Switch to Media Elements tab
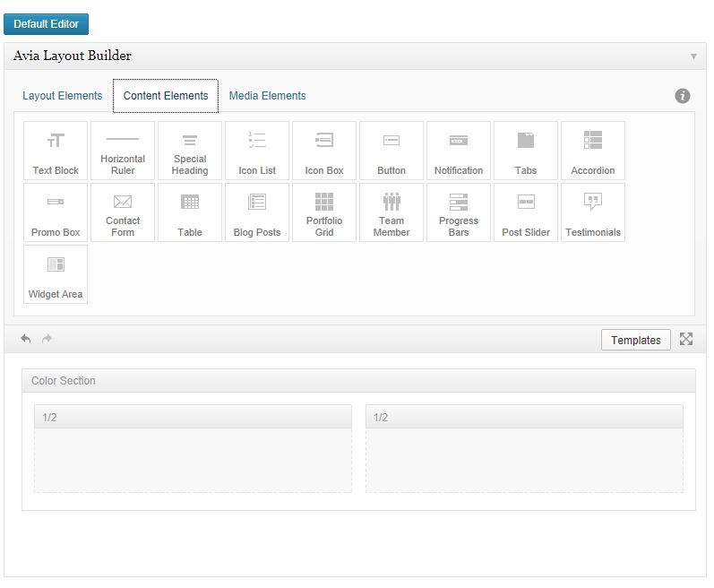Screen dimensions: 714x588 267,96
